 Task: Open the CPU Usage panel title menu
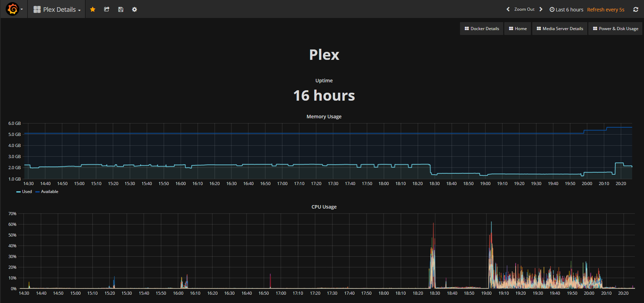tap(324, 207)
